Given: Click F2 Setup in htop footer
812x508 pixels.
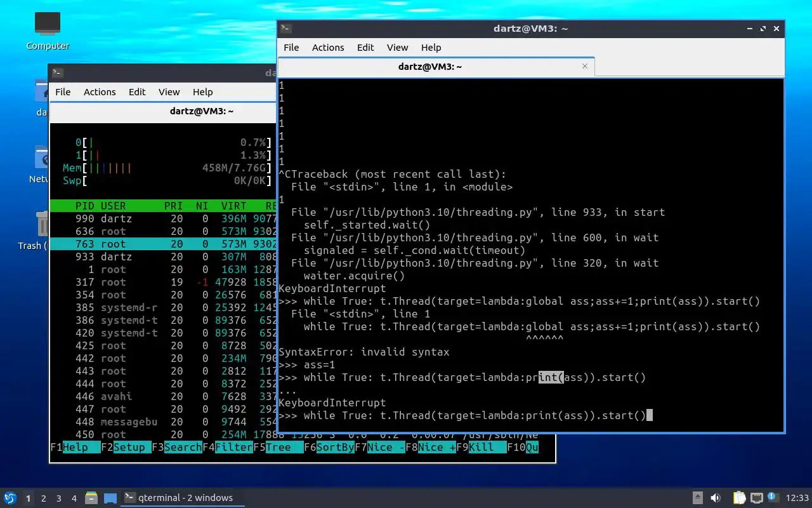Looking at the screenshot, I should [x=126, y=447].
